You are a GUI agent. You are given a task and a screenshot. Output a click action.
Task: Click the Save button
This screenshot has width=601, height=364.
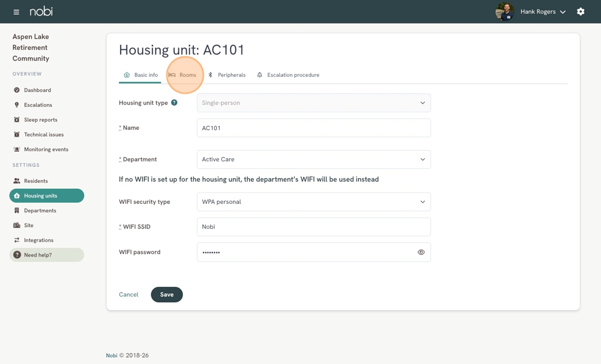click(166, 294)
